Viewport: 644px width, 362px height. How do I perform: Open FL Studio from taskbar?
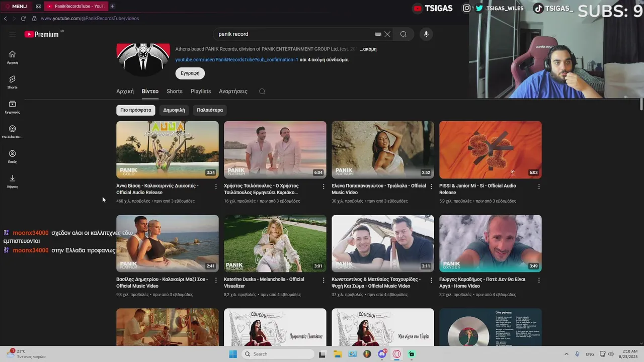coord(367,354)
